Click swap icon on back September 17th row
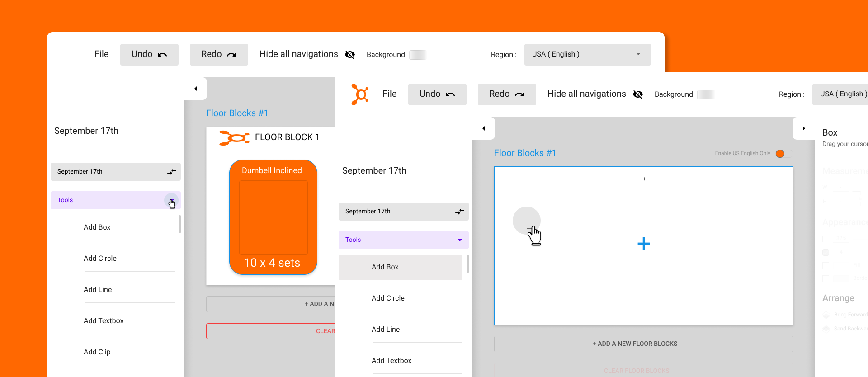Screen dimensions: 868x377 [172, 172]
